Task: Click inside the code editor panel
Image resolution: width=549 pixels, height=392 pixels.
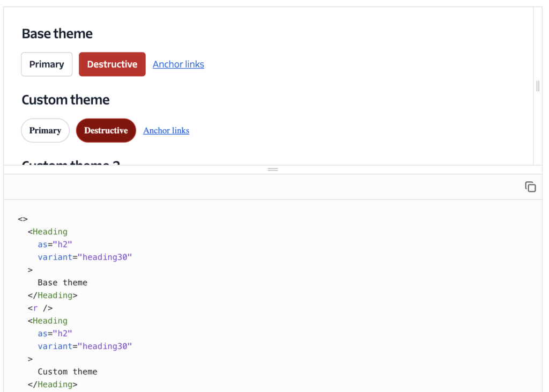Action: (268, 295)
